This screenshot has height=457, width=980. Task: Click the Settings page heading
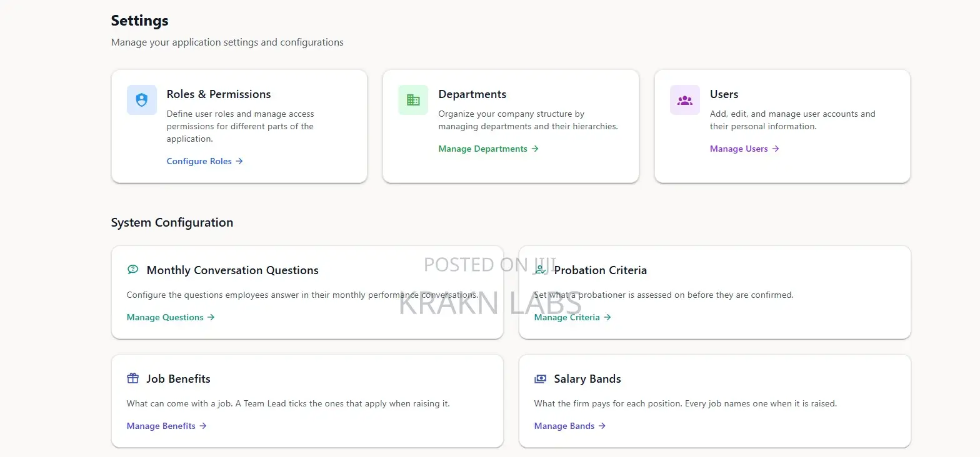140,21
